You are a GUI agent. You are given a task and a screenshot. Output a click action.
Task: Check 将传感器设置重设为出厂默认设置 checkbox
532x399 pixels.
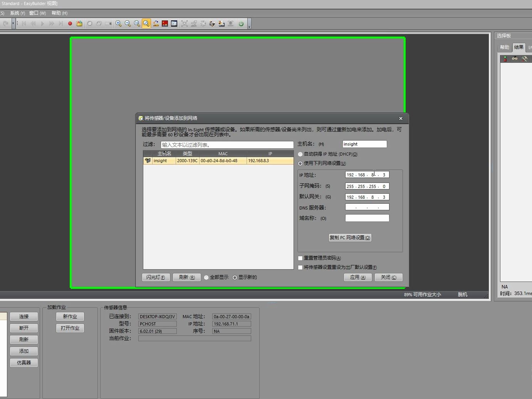point(300,267)
